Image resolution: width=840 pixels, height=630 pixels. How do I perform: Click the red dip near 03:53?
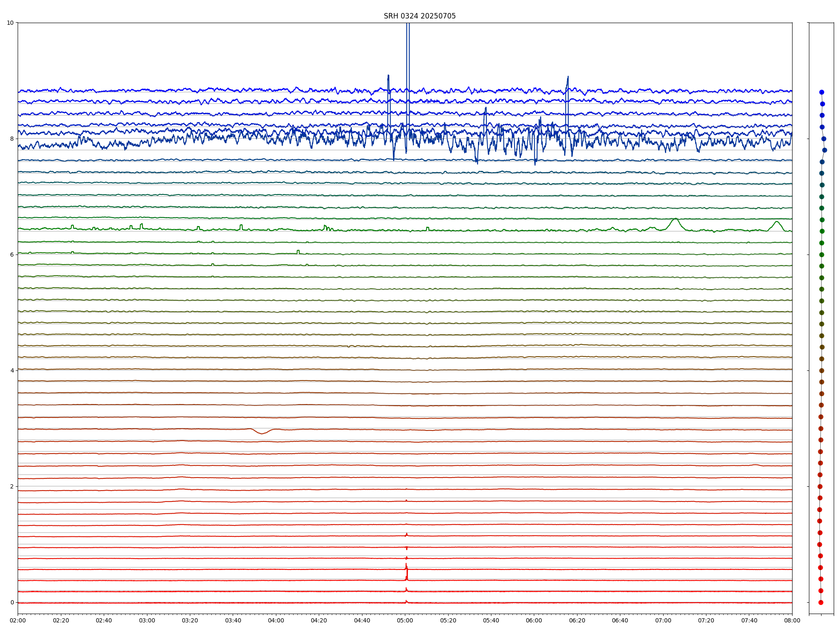[x=262, y=433]
